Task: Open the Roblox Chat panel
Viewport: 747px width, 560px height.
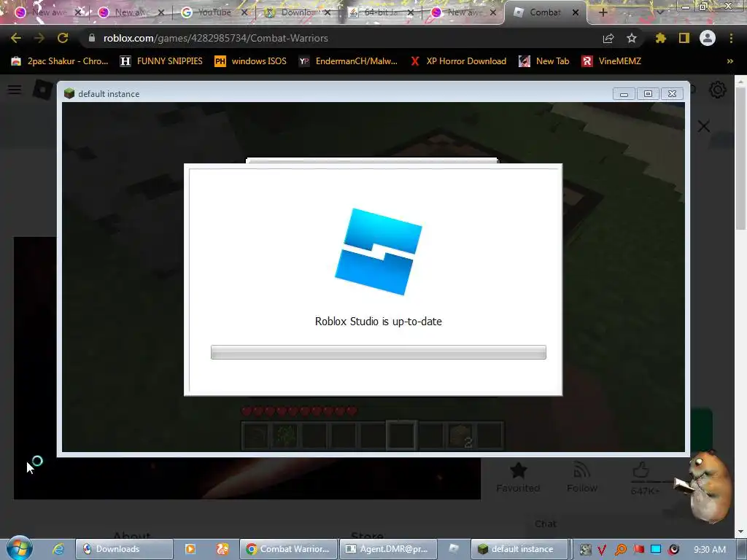Action: pyautogui.click(x=545, y=524)
